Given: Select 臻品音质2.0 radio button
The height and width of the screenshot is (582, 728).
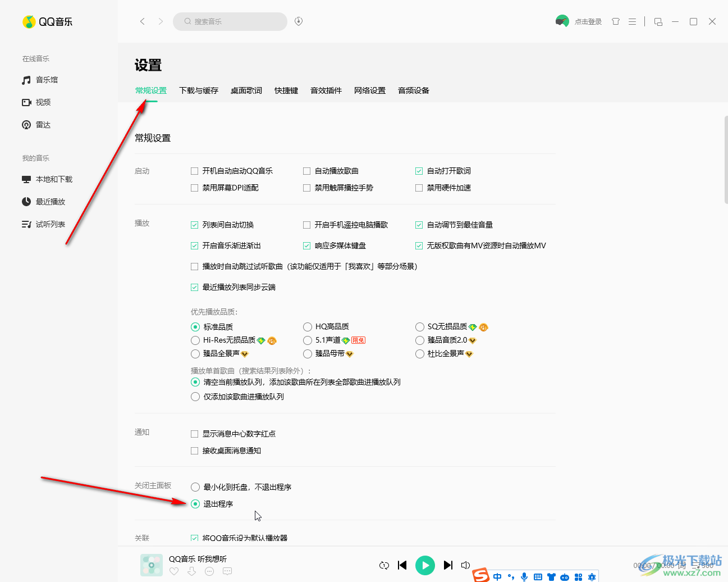Looking at the screenshot, I should (420, 340).
